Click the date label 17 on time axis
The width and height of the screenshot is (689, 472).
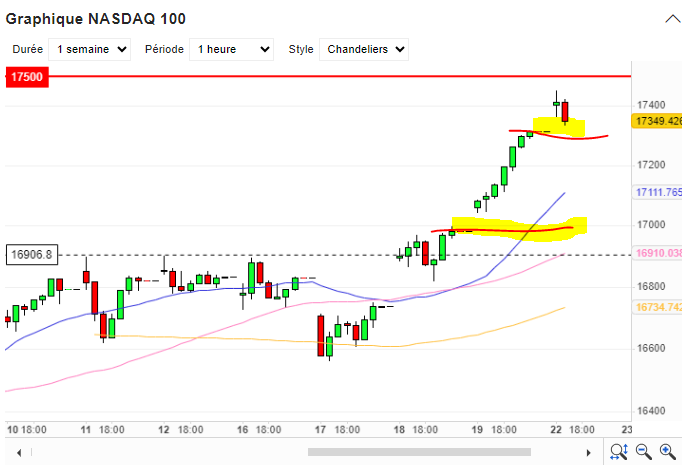tap(320, 429)
